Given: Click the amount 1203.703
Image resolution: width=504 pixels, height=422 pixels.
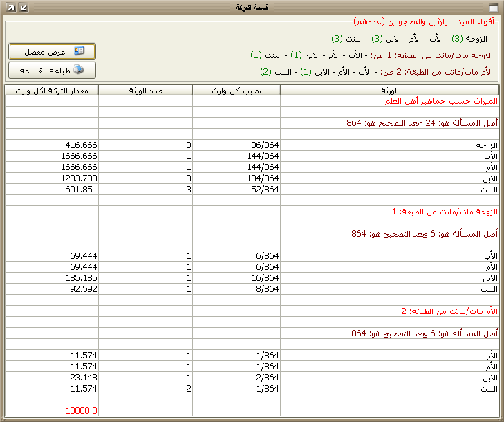Looking at the screenshot, I should (x=79, y=178).
